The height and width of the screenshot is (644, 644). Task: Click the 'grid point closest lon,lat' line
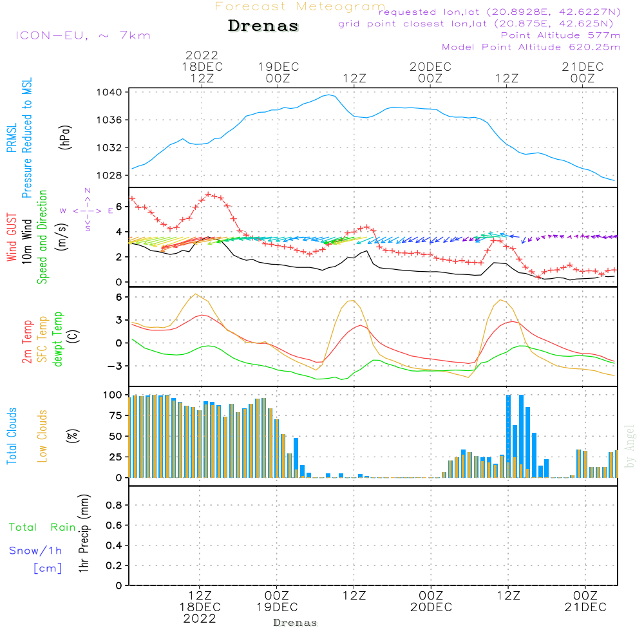click(476, 24)
